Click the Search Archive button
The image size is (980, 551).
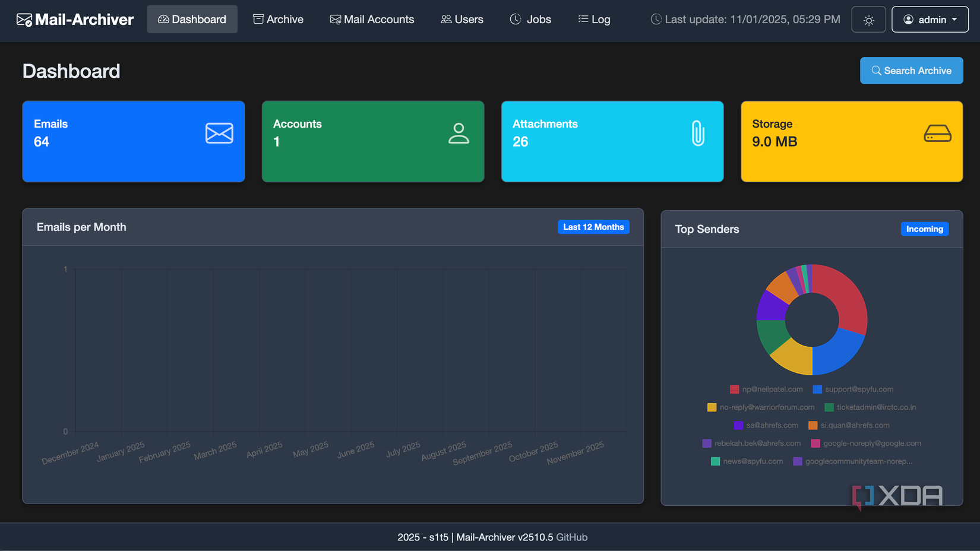(x=911, y=71)
